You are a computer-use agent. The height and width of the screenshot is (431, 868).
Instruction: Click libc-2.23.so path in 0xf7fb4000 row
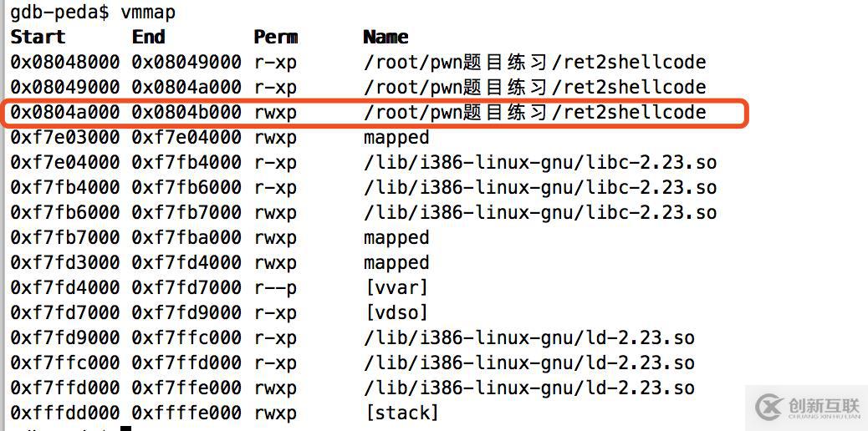(x=540, y=188)
